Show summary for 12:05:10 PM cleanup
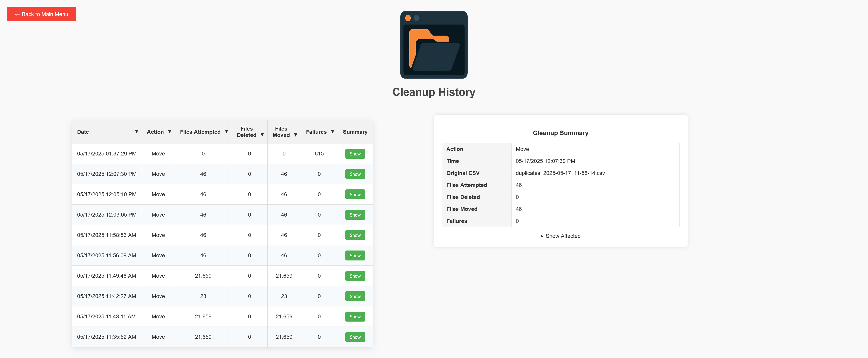868x358 pixels. [355, 194]
